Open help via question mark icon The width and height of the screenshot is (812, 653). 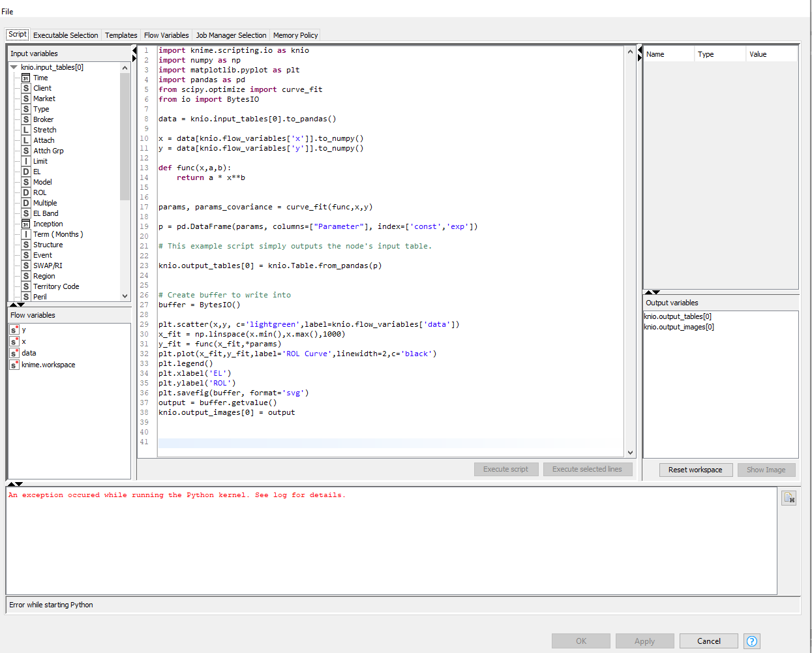(752, 641)
